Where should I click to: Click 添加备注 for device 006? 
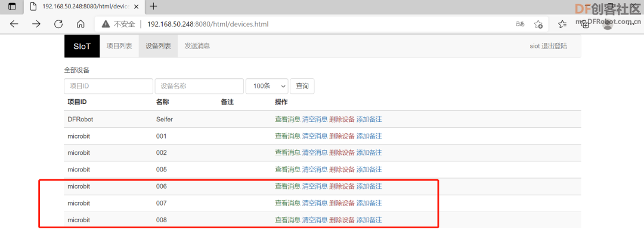(x=369, y=186)
